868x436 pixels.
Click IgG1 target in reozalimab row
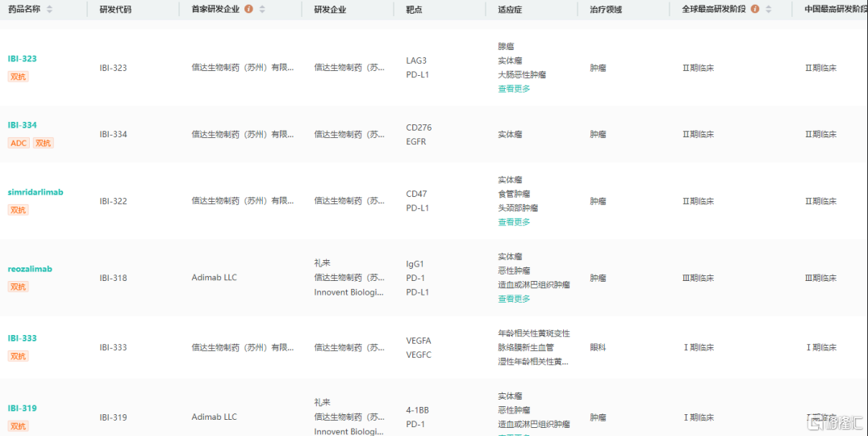point(415,264)
